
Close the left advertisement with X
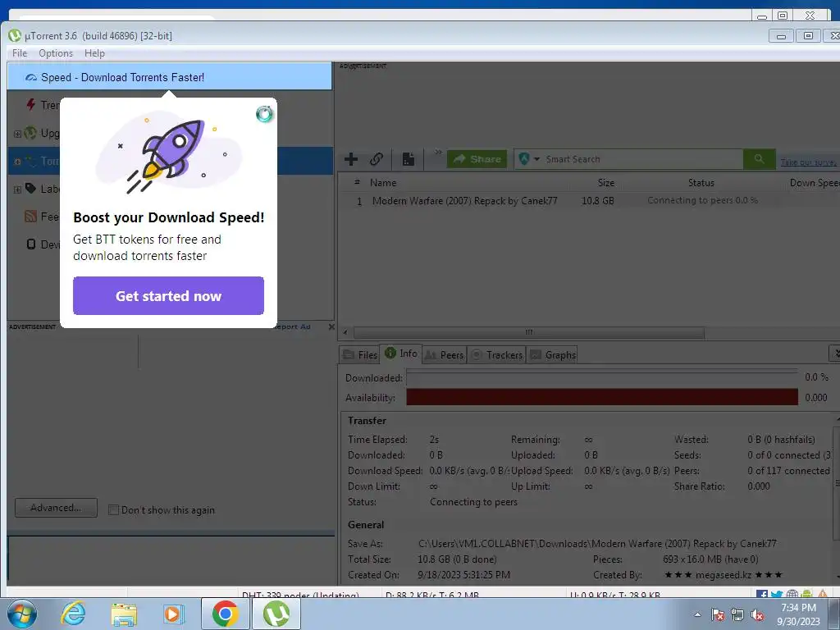coord(331,326)
